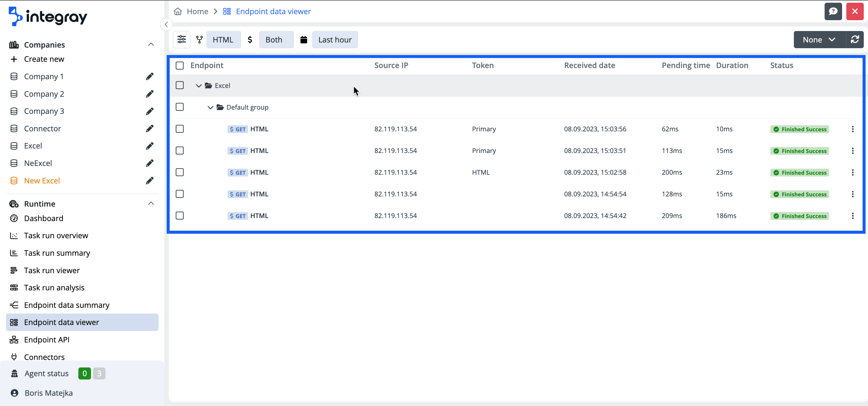Click the refresh icon next to None
The height and width of the screenshot is (406, 868).
[854, 39]
